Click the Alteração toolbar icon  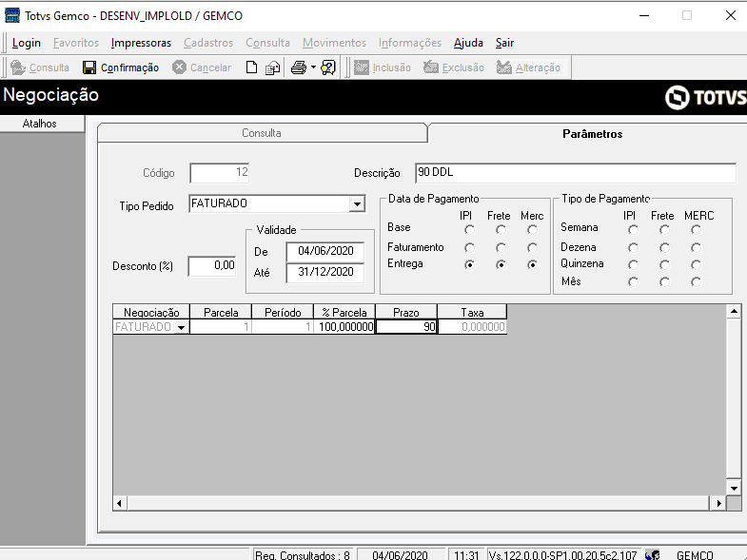coord(504,68)
